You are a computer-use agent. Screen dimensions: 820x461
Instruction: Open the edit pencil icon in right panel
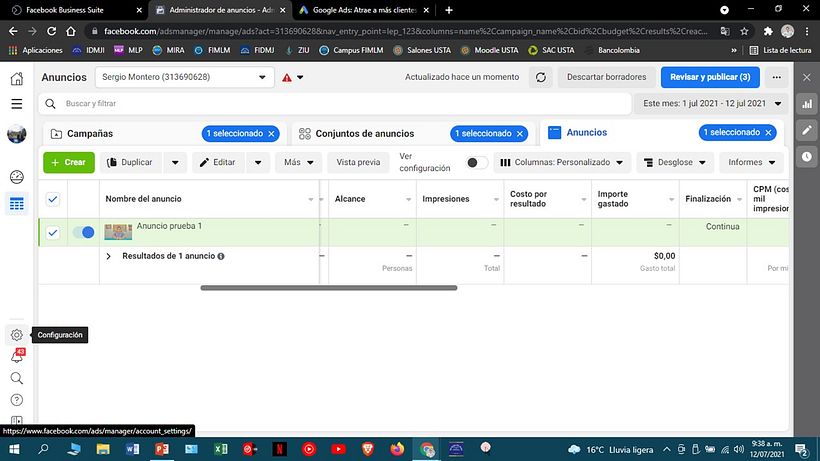pos(807,130)
